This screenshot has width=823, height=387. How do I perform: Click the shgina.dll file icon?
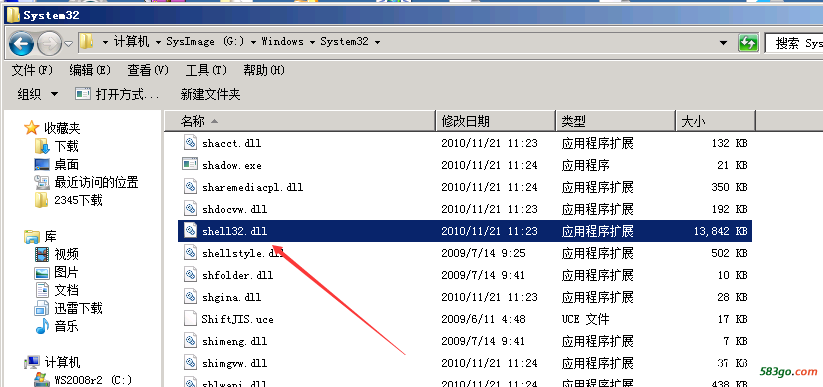click(189, 297)
